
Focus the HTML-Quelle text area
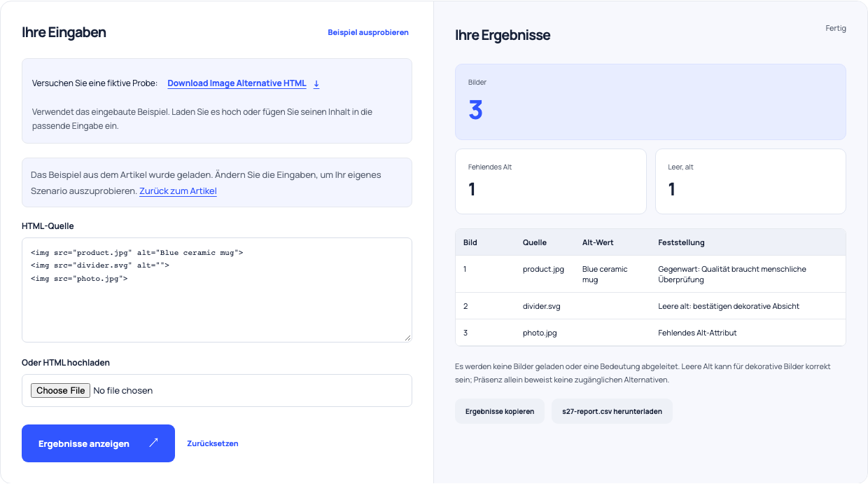[x=217, y=290]
